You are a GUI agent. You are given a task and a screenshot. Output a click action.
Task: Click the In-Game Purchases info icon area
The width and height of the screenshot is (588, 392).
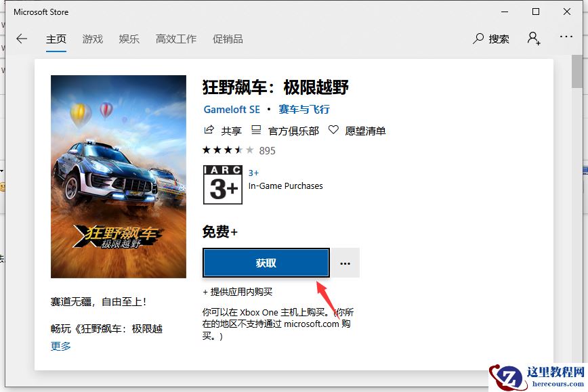click(287, 185)
